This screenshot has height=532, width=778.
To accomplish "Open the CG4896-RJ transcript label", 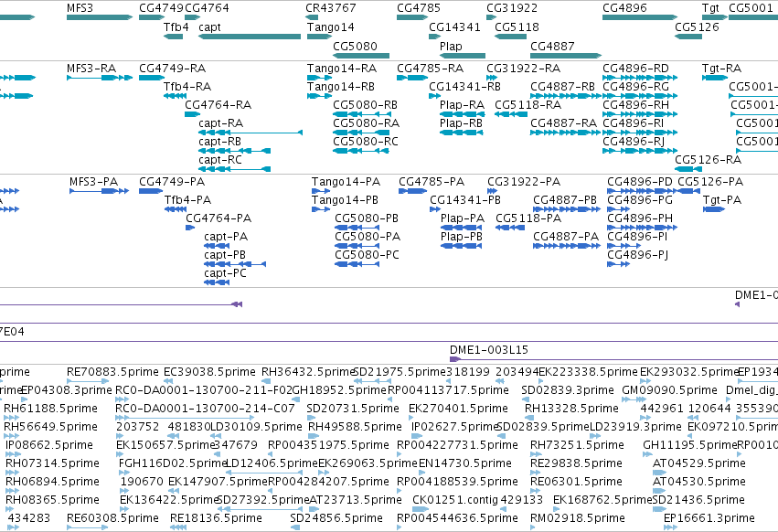I will coord(634,142).
